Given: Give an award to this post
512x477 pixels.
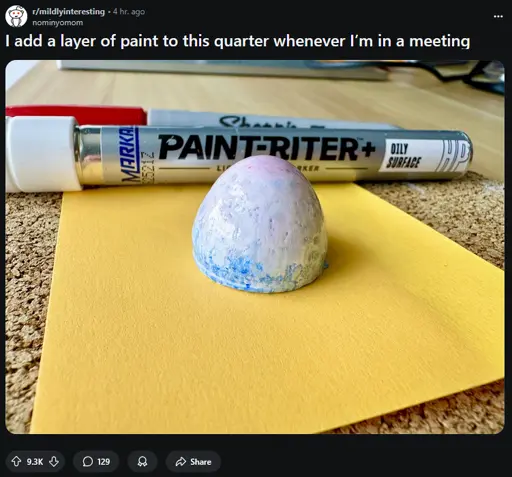Looking at the screenshot, I should [x=142, y=461].
